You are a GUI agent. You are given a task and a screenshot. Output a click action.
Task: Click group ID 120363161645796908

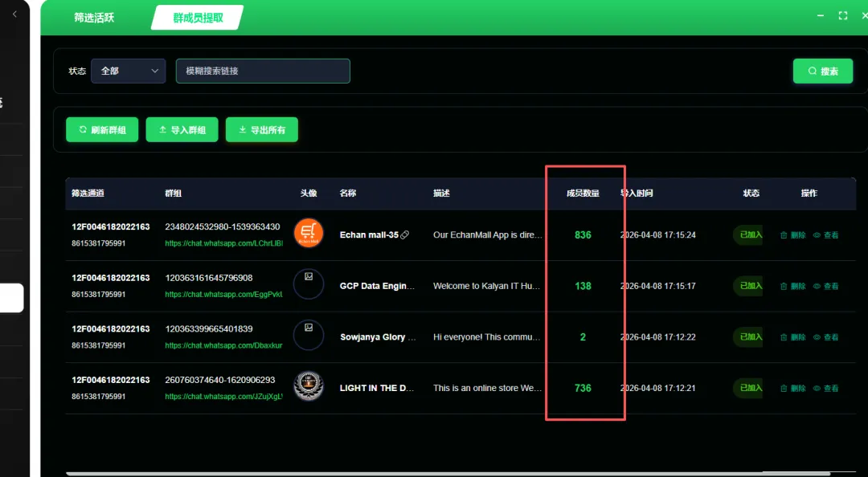click(x=209, y=278)
